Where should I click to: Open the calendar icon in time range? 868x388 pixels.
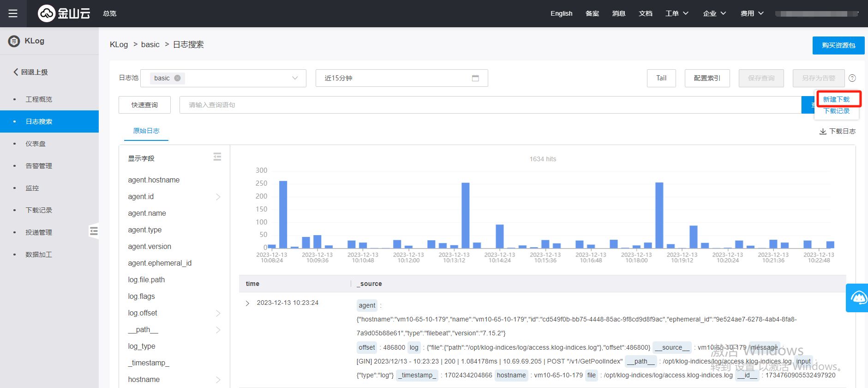(x=475, y=78)
